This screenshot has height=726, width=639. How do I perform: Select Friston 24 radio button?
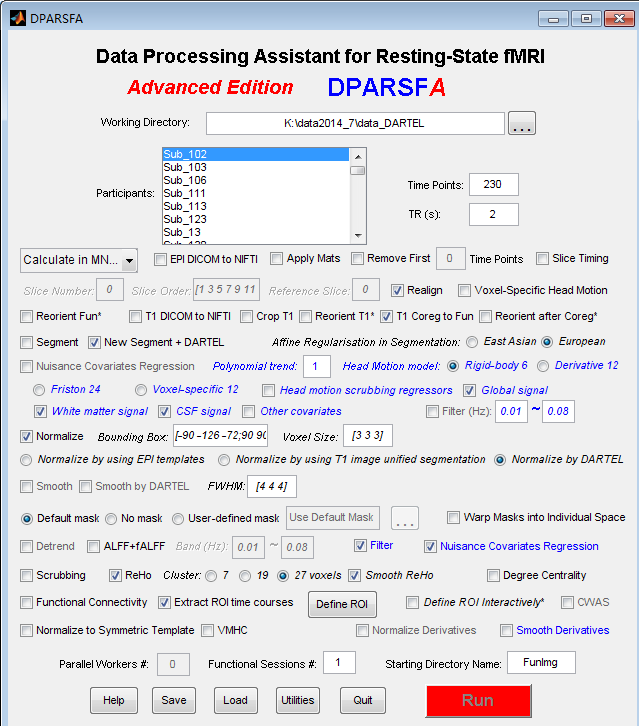coord(39,390)
